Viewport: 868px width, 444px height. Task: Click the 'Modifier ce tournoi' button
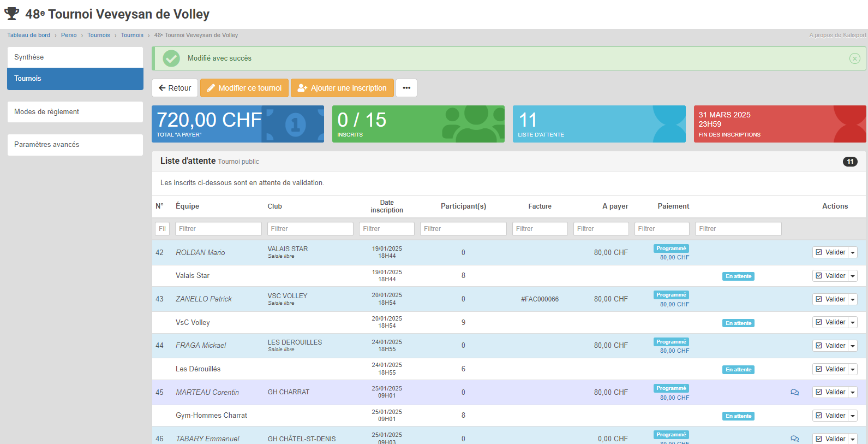point(244,88)
